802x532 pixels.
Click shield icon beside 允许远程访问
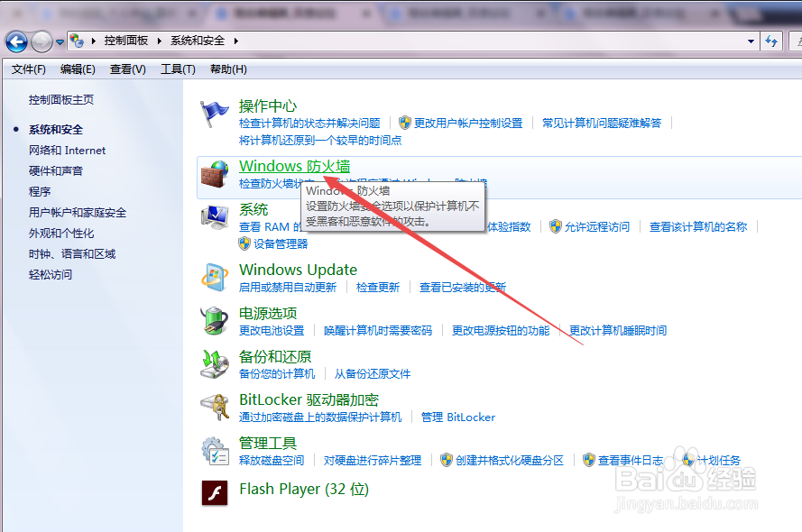(x=556, y=226)
